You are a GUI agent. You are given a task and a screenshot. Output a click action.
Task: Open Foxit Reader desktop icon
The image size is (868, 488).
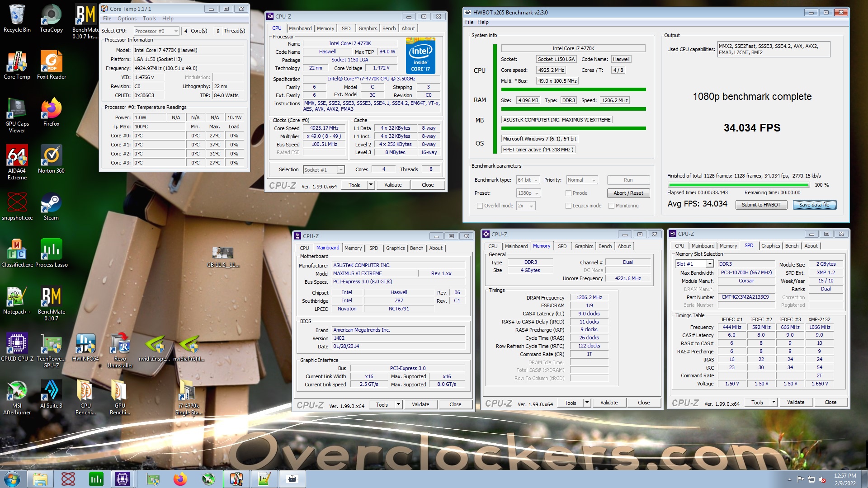point(51,66)
